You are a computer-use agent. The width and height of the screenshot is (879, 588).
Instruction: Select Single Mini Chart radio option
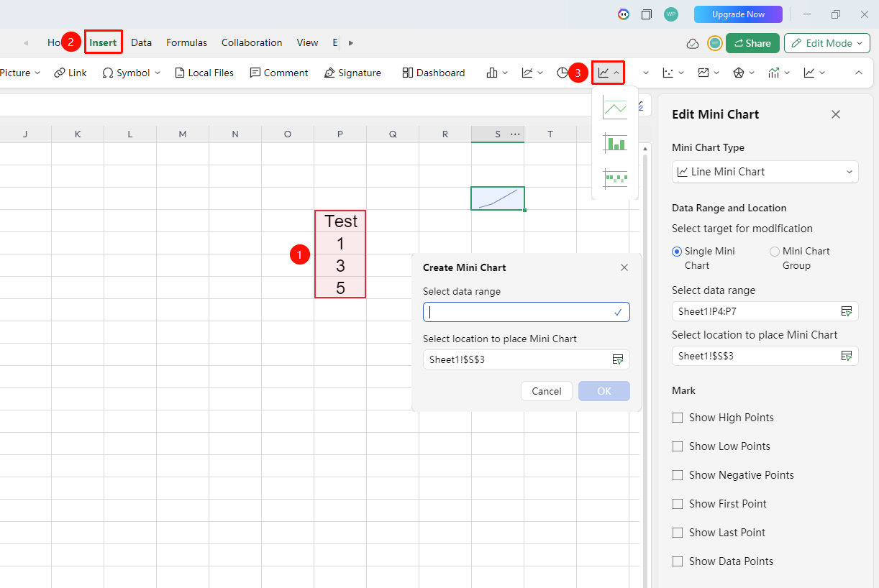677,252
